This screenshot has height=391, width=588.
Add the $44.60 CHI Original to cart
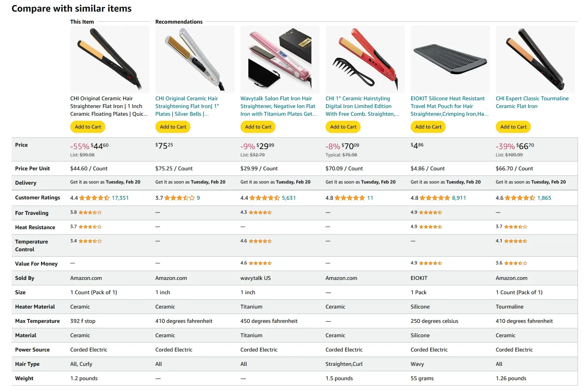point(88,127)
